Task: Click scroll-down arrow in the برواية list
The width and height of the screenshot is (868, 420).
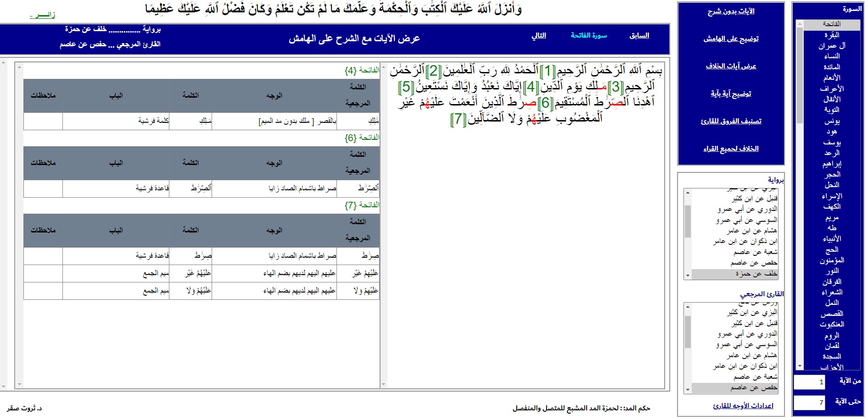Action: (x=688, y=276)
